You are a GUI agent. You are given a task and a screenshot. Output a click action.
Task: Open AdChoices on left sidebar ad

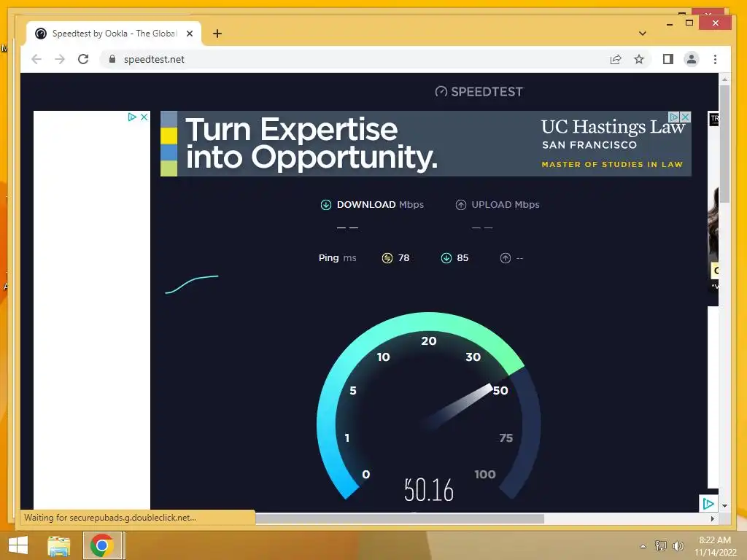coord(132,117)
